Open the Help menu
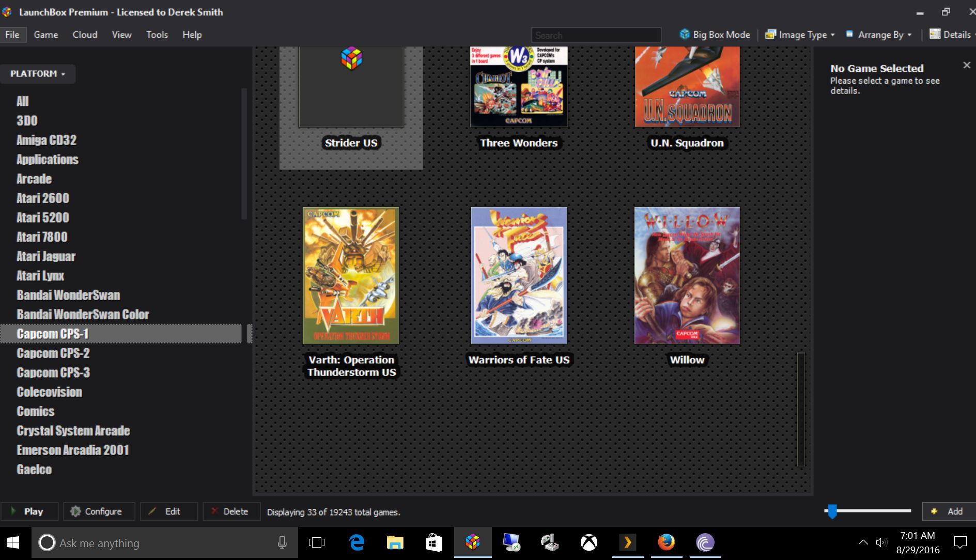Screen dimensions: 976x560 coord(192,35)
